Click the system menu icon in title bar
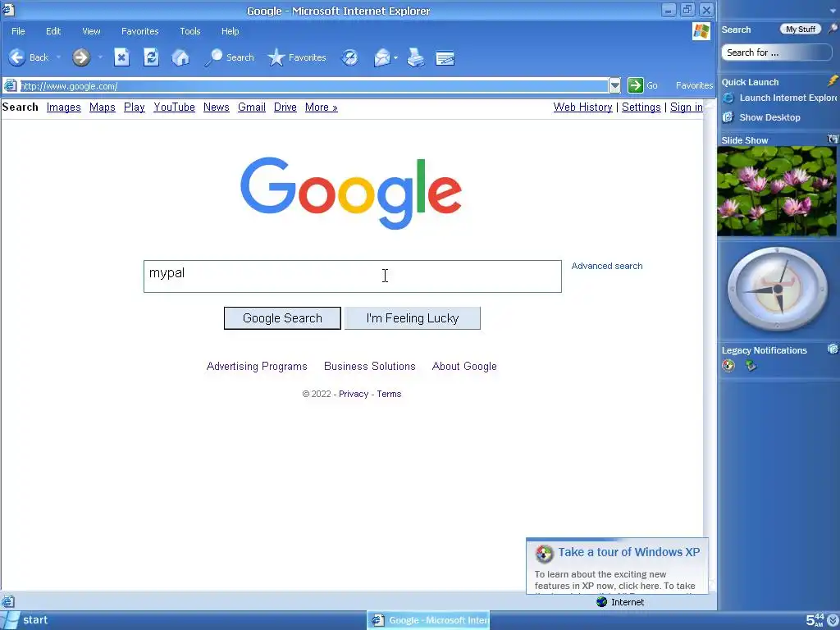This screenshot has height=630, width=840. pos(8,9)
